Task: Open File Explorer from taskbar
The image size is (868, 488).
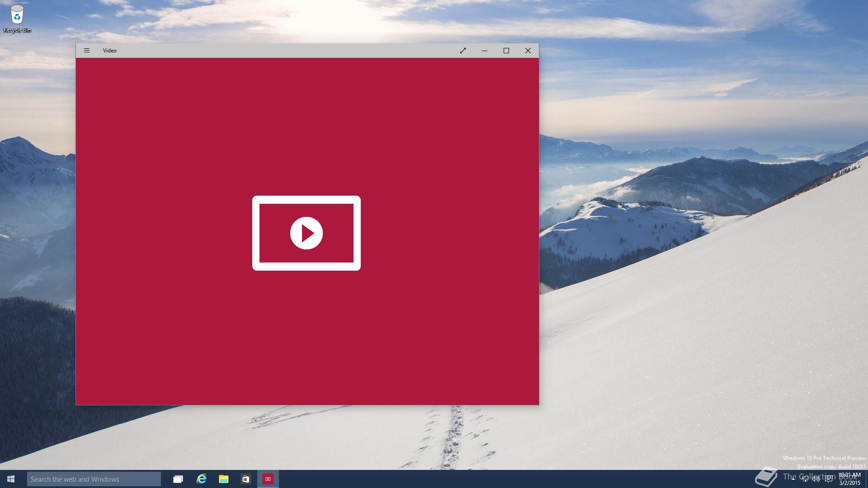Action: (x=223, y=479)
